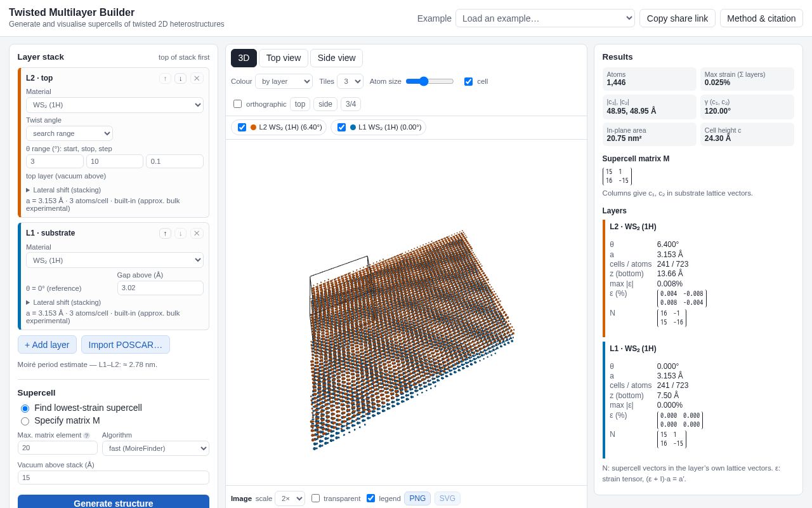Open the Tiles count dropdown
The height and width of the screenshot is (508, 812).
point(350,81)
